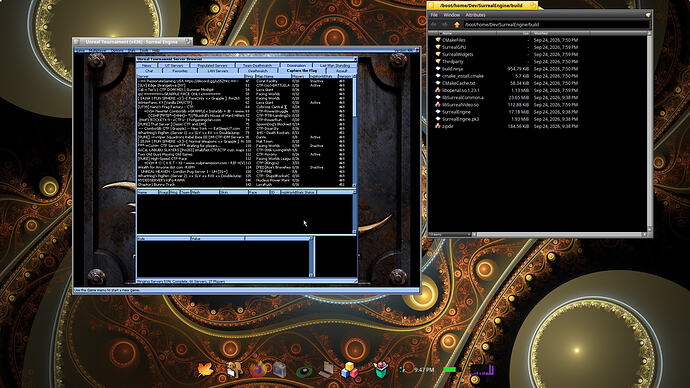Switch to the Favorites tab
The image size is (690, 388).
point(180,70)
